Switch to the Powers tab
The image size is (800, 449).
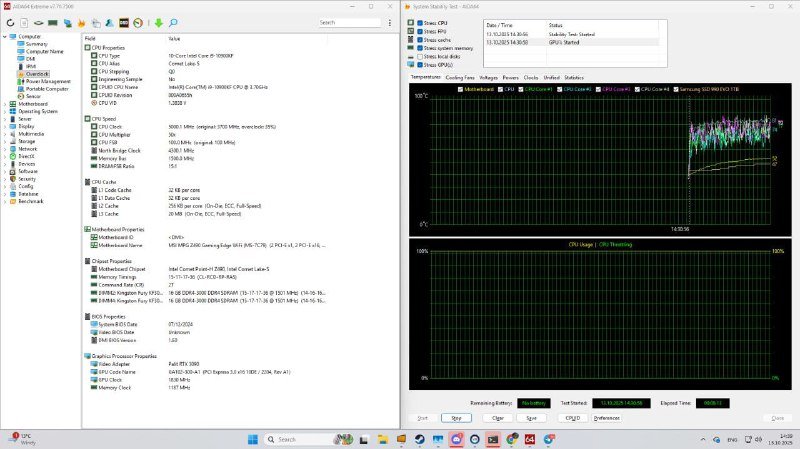pos(510,78)
